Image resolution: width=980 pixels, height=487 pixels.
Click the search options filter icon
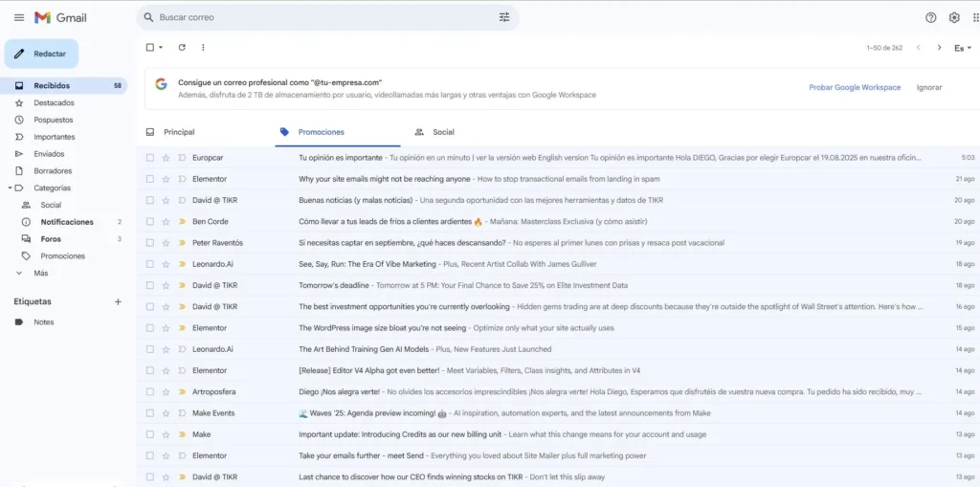[504, 17]
